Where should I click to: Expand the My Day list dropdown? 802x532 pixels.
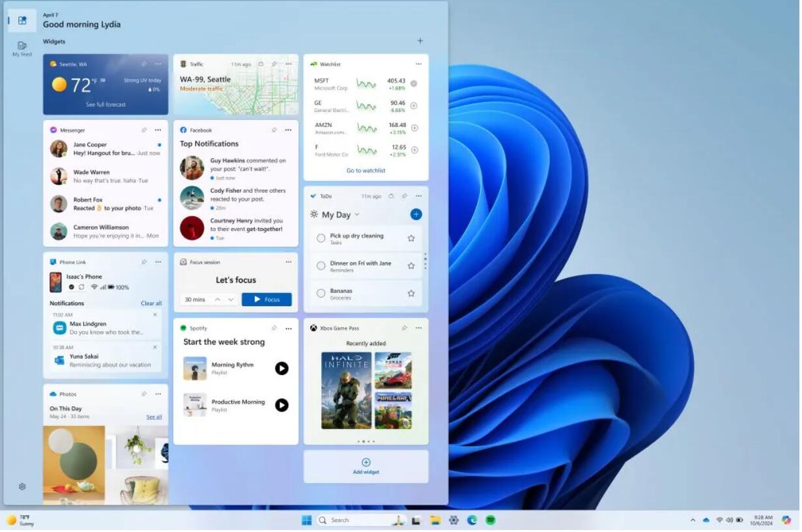(x=358, y=215)
